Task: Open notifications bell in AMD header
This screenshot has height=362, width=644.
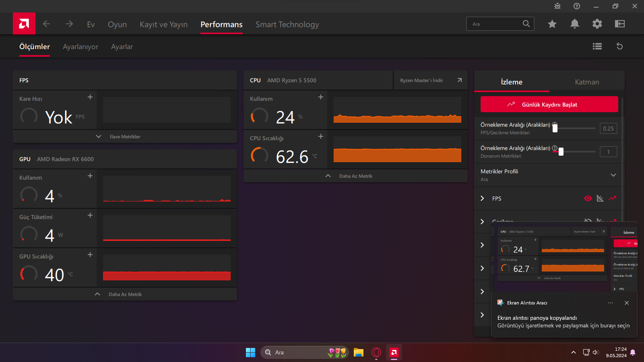Action: click(x=575, y=24)
